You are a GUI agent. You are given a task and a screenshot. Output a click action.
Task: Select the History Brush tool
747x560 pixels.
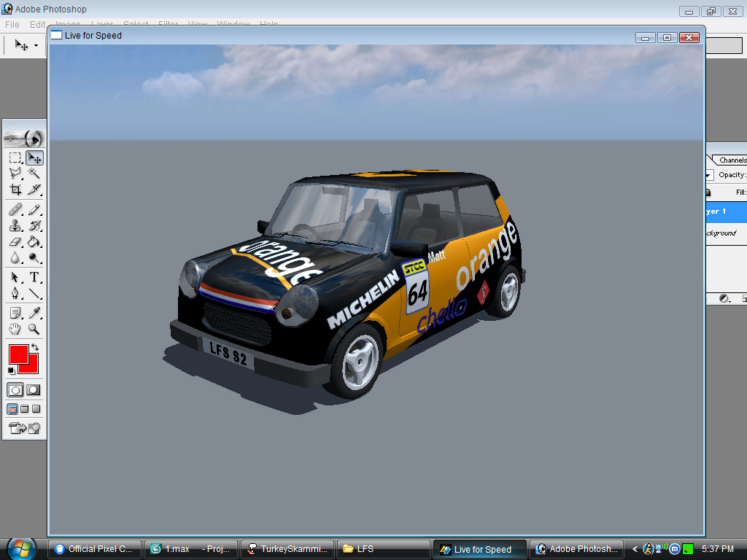pos(34,226)
